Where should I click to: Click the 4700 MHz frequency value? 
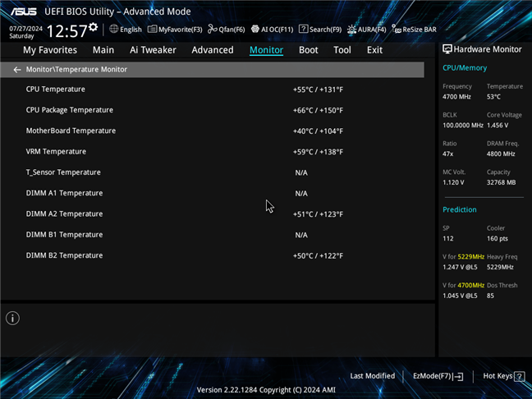(456, 97)
